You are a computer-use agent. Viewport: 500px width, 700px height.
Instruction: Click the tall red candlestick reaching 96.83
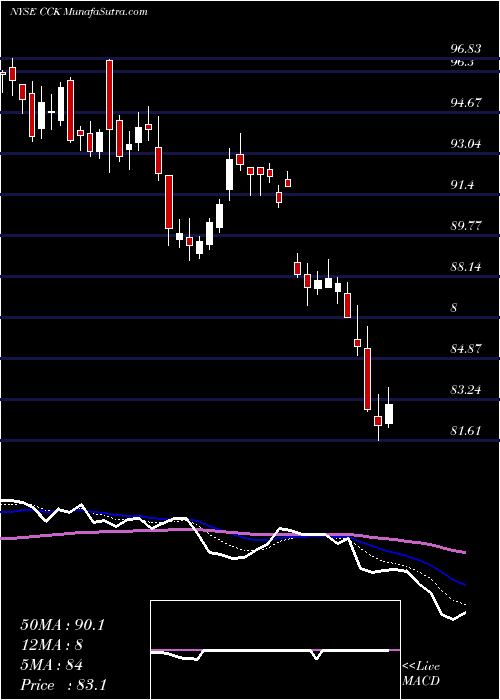point(109,95)
